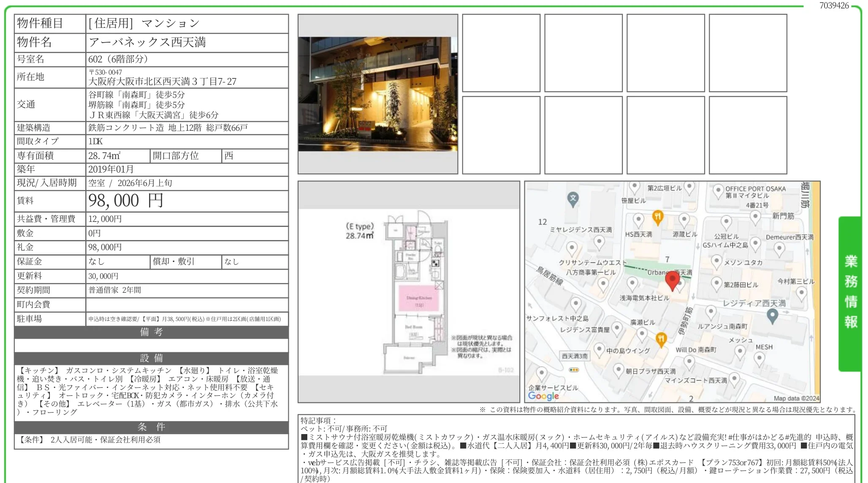Screen dimensions: 868x483
Task: Click gray pin for メゾン ユタカ
Action: (x=716, y=261)
